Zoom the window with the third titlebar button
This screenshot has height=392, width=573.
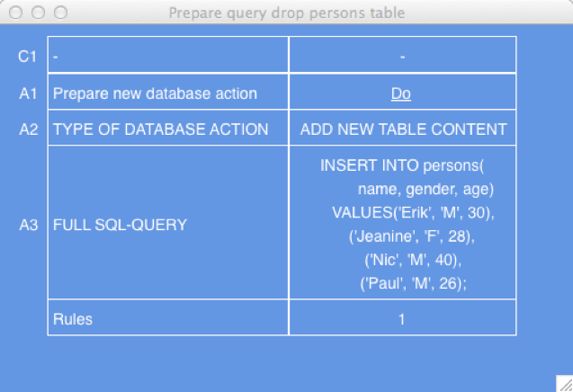pyautogui.click(x=60, y=13)
